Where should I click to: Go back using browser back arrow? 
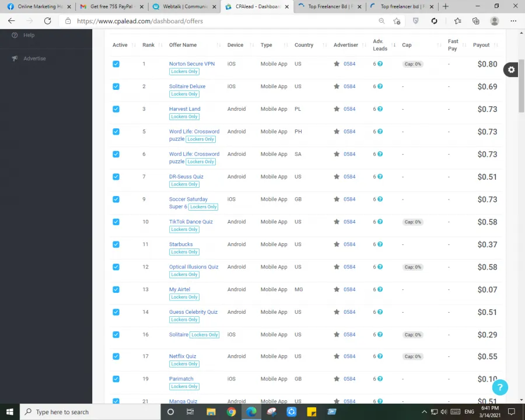click(x=12, y=21)
